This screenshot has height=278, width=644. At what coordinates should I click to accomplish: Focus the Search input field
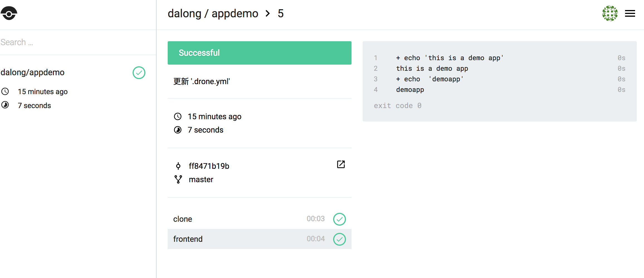(75, 42)
